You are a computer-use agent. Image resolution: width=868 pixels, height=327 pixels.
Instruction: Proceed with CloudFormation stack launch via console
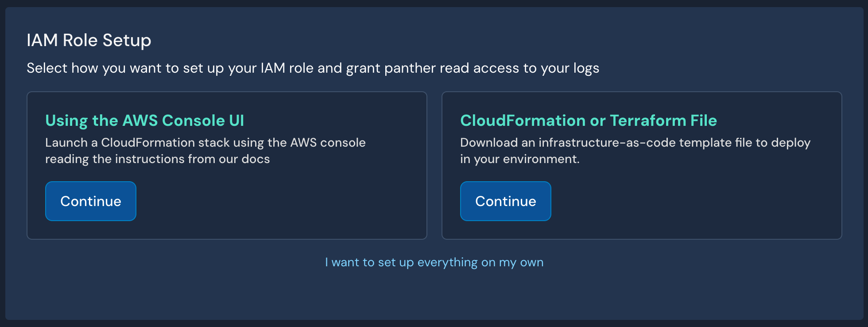pos(90,201)
